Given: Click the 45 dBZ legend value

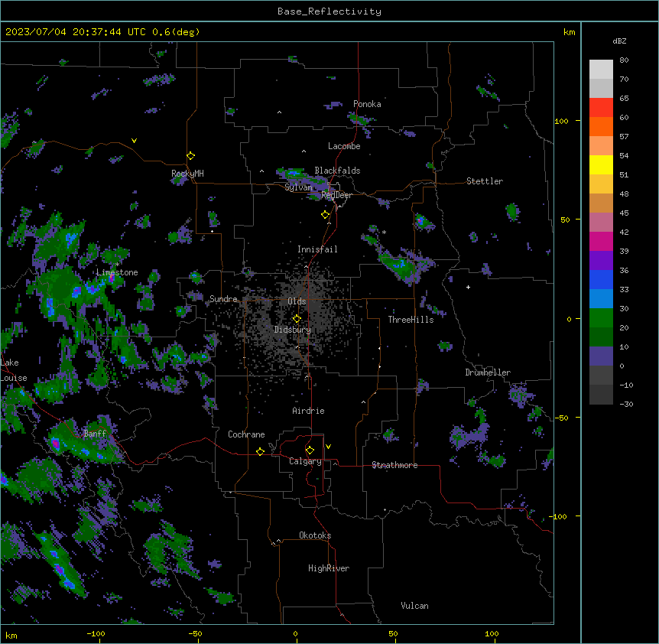Looking at the screenshot, I should pyautogui.click(x=624, y=213).
